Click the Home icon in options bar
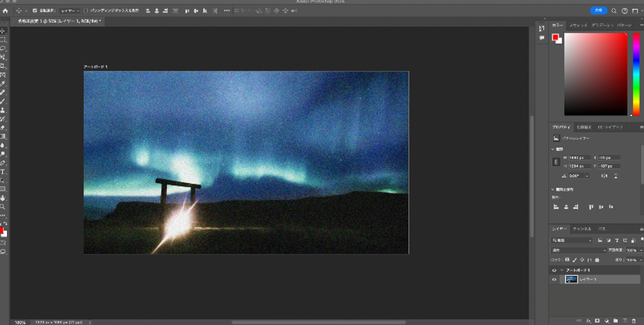 (5, 11)
